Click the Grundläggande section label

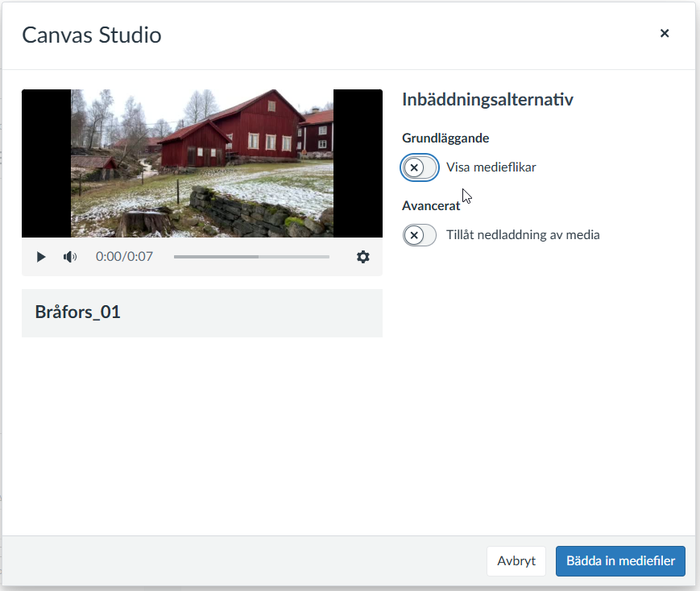445,138
